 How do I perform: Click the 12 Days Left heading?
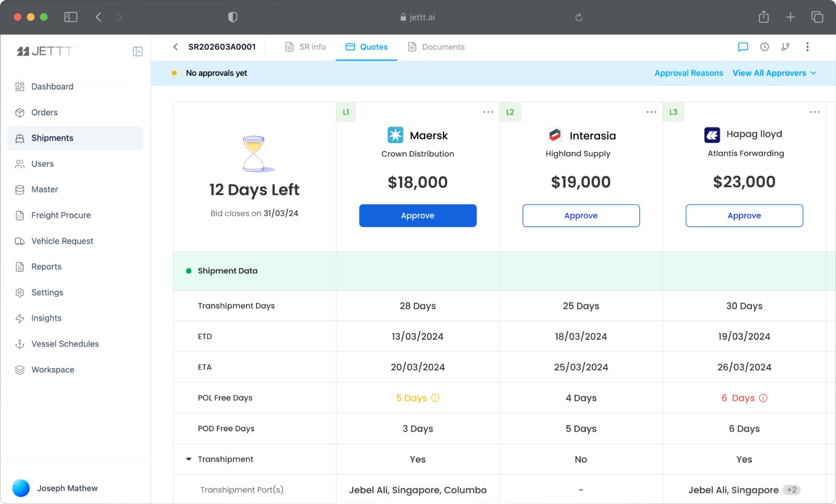[254, 190]
